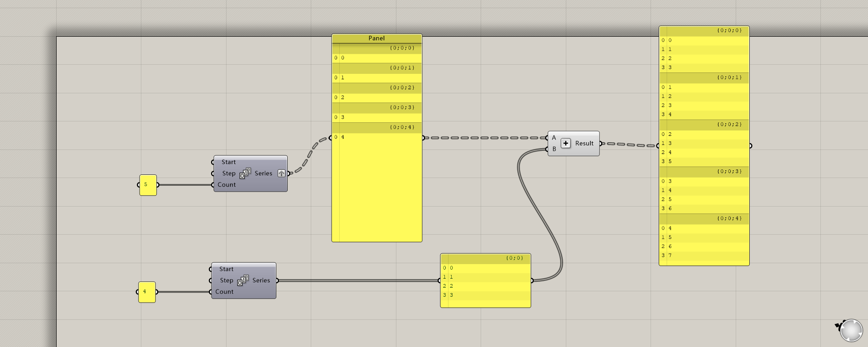Select the B input of Addition component
Screen dimensions: 868x347
[554, 149]
